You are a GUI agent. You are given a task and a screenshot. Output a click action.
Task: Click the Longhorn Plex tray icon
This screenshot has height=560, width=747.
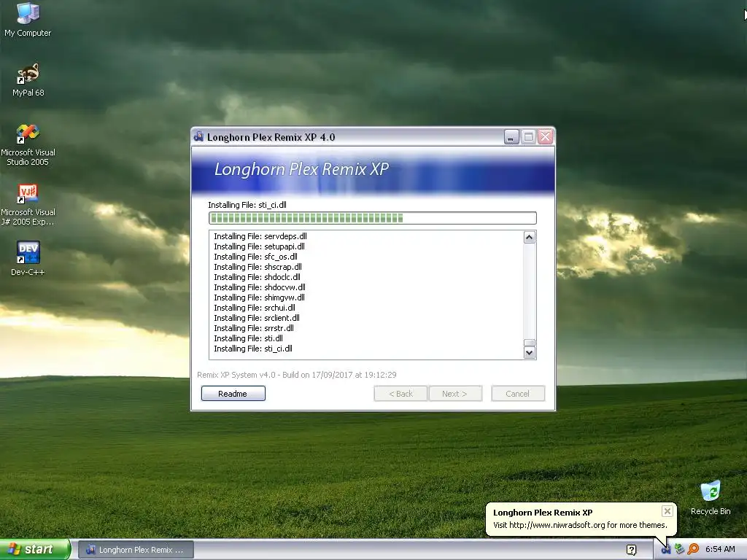click(665, 549)
